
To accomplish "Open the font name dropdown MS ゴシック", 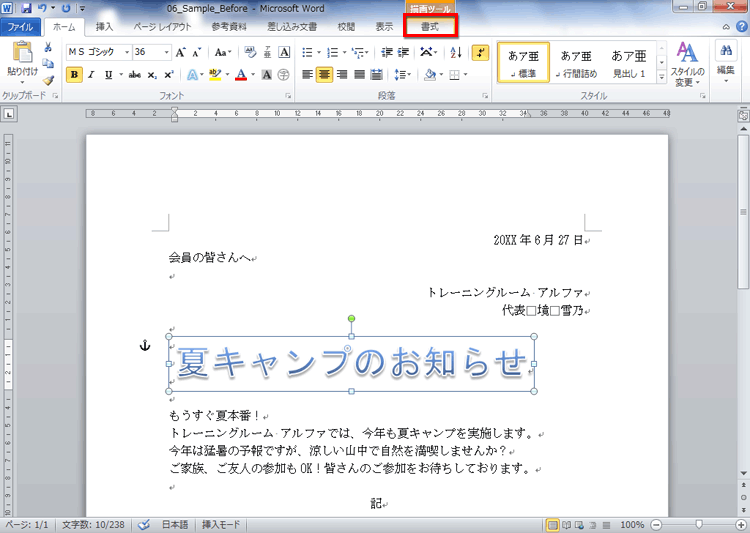I will [127, 52].
